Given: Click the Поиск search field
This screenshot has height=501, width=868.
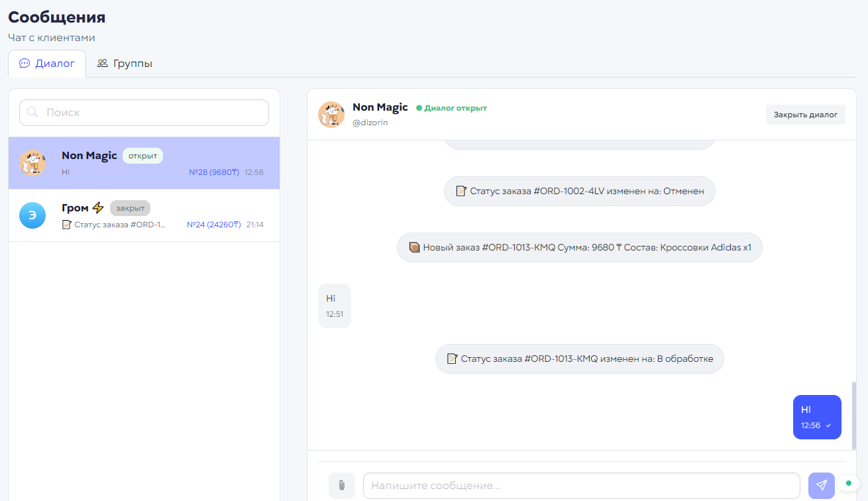Looking at the screenshot, I should (144, 113).
